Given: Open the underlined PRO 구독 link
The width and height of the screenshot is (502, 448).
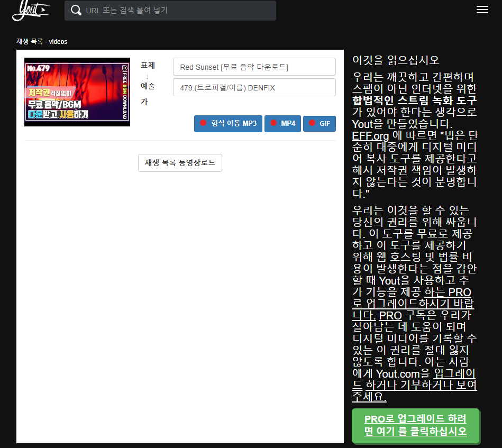Looking at the screenshot, I should click(x=390, y=315).
